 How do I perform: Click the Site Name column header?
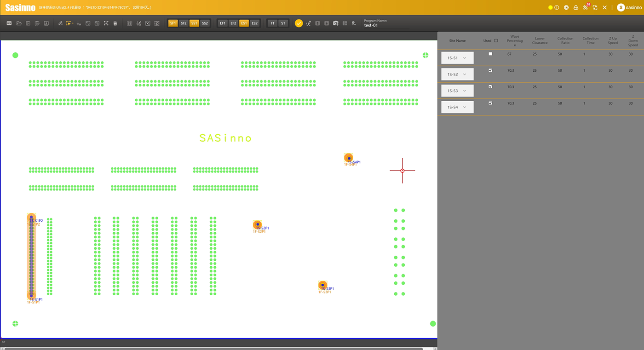click(457, 40)
